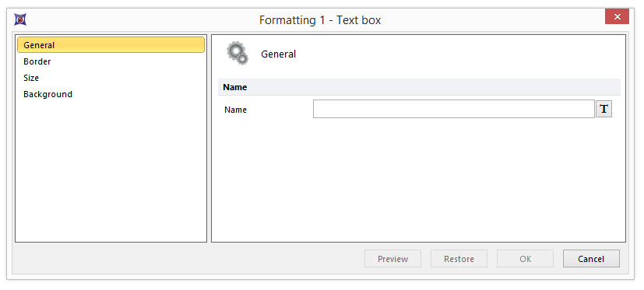Screen dimensions: 644x290
Task: Click the Name field label
Action: point(235,110)
